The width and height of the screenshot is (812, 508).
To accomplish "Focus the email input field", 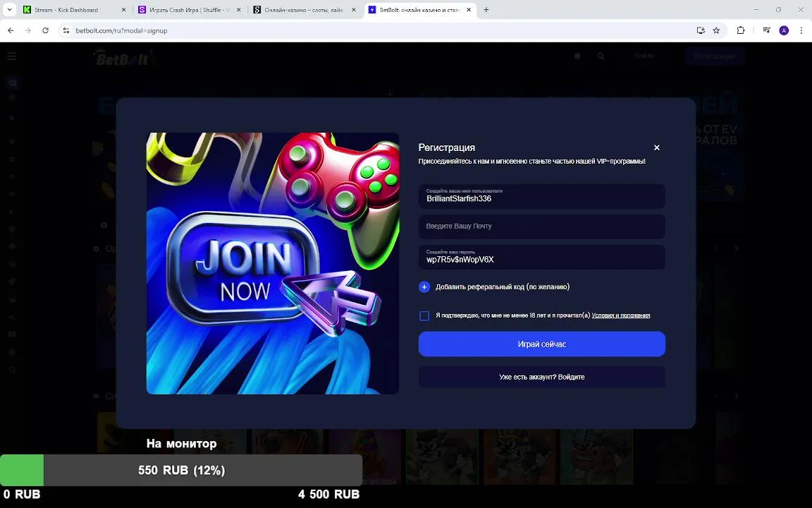I will (x=541, y=226).
